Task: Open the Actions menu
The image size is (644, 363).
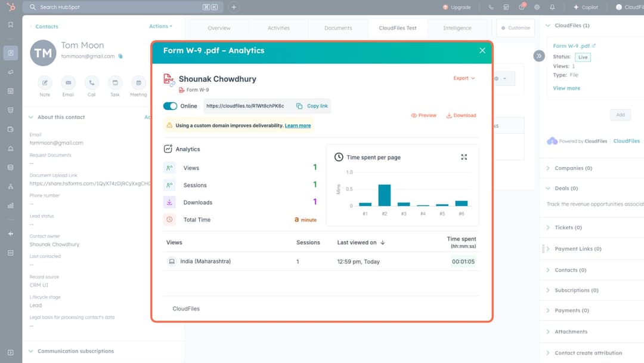Action: point(160,26)
